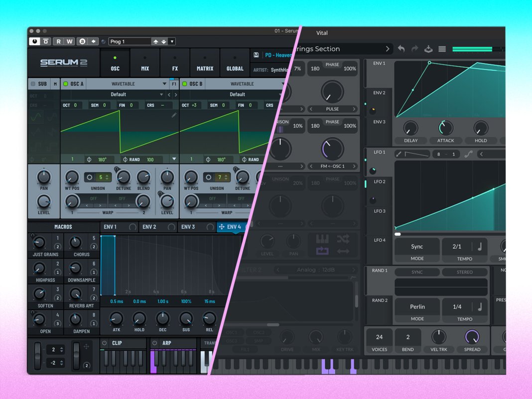Click the left-pointing arrow icon in Serum toolbar
Viewport: 532px width, 399px height.
(x=93, y=41)
